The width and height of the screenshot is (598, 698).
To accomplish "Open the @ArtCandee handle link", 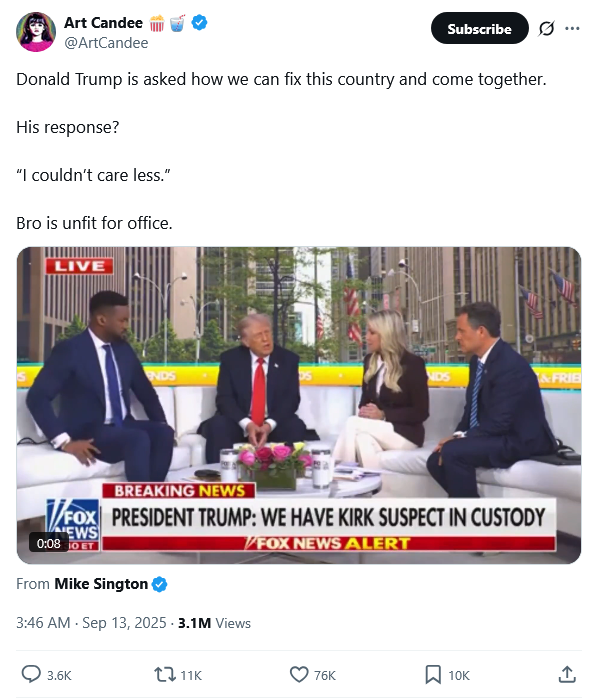I will (x=106, y=43).
